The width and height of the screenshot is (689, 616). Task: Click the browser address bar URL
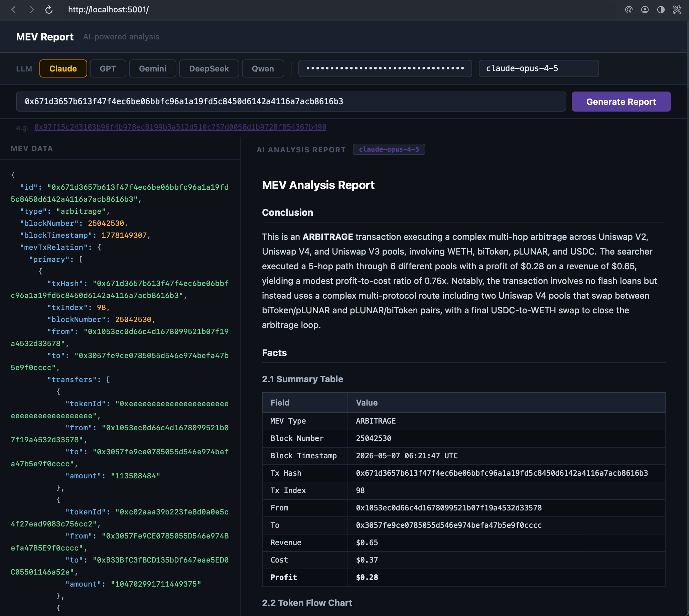pyautogui.click(x=108, y=9)
